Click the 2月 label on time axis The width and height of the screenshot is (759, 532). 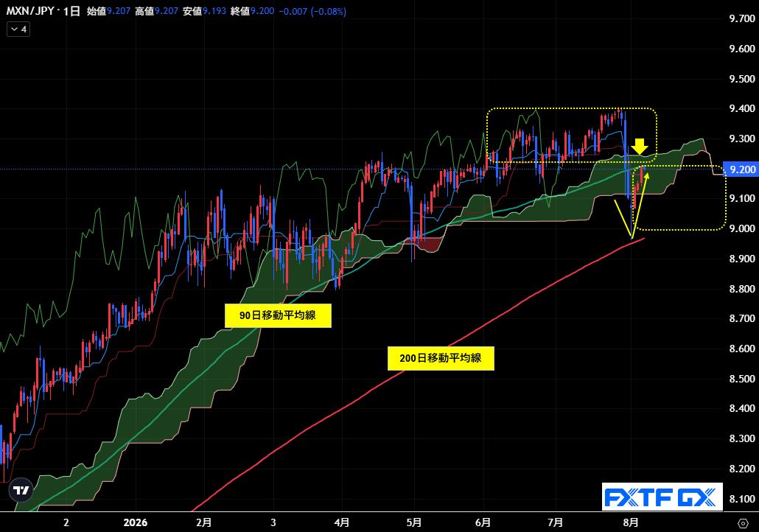pyautogui.click(x=204, y=523)
